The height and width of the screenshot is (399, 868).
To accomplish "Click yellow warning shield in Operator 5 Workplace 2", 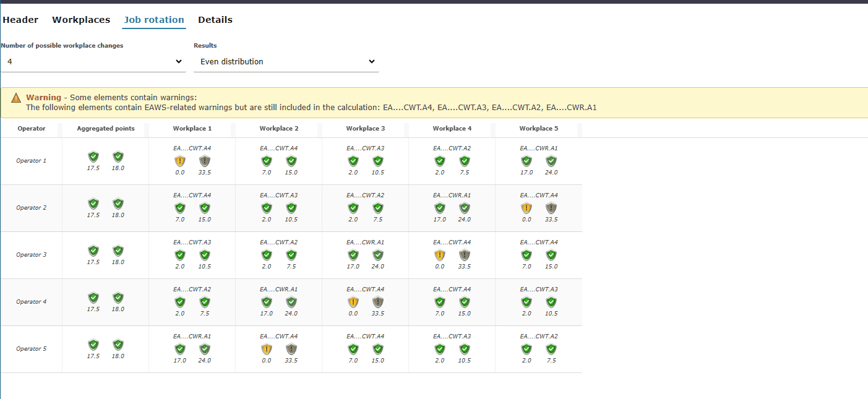I will (x=267, y=350).
